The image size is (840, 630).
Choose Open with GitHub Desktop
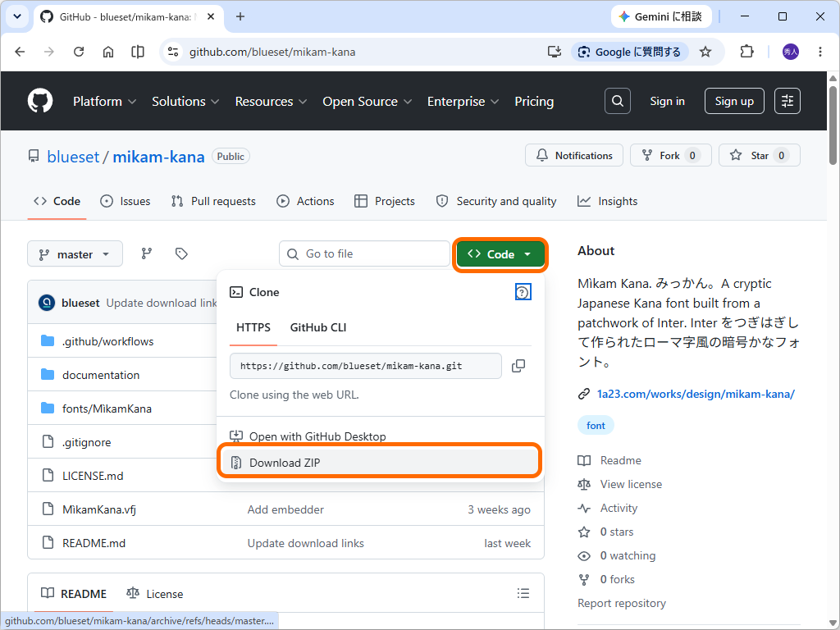(x=380, y=436)
